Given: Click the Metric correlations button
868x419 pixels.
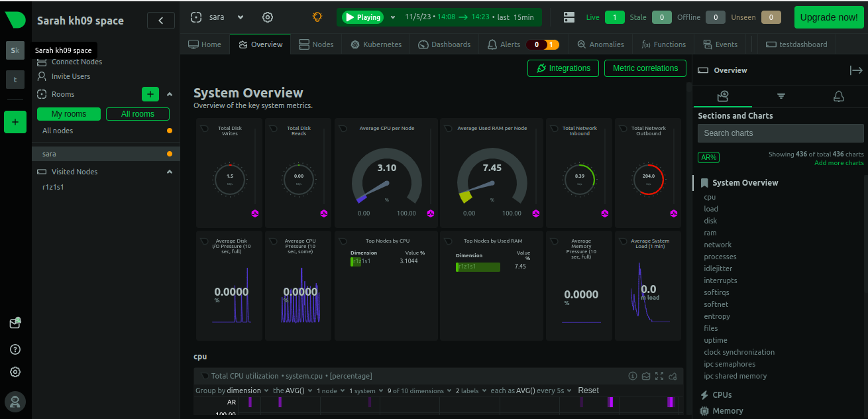Looking at the screenshot, I should tap(645, 68).
